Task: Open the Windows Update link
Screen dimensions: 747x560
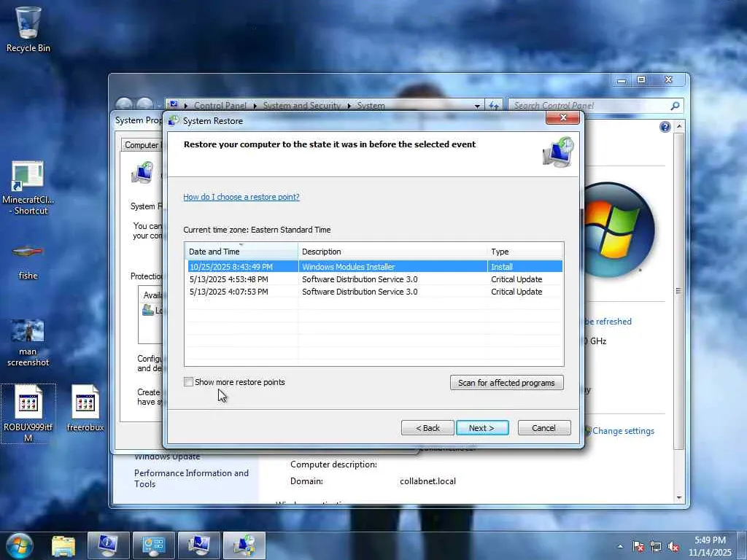Action: point(167,456)
